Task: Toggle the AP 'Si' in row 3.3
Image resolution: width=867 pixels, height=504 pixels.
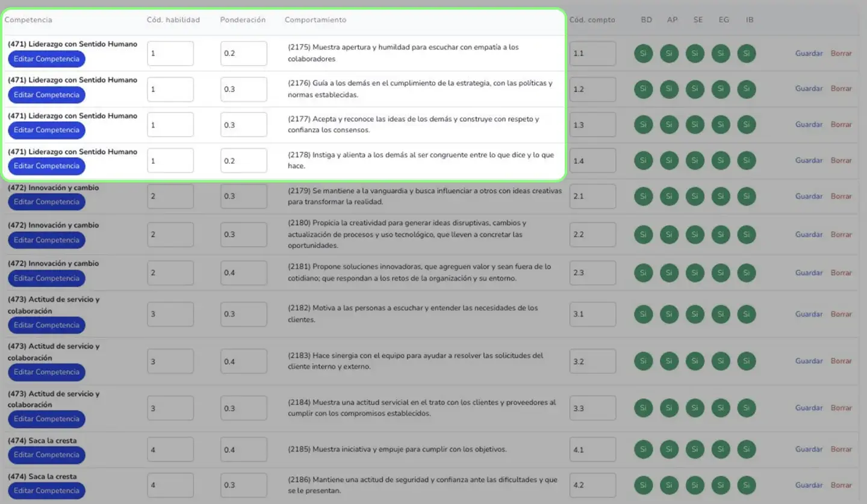Action: 670,408
